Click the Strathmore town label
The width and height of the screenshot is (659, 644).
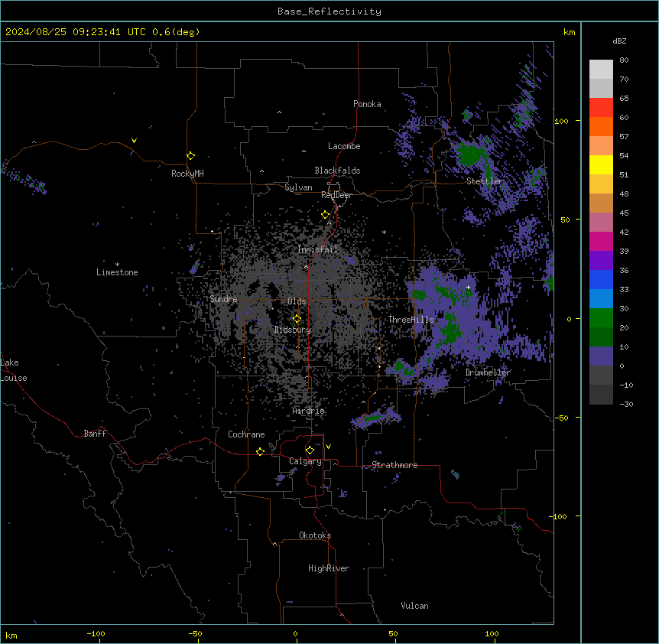[394, 465]
